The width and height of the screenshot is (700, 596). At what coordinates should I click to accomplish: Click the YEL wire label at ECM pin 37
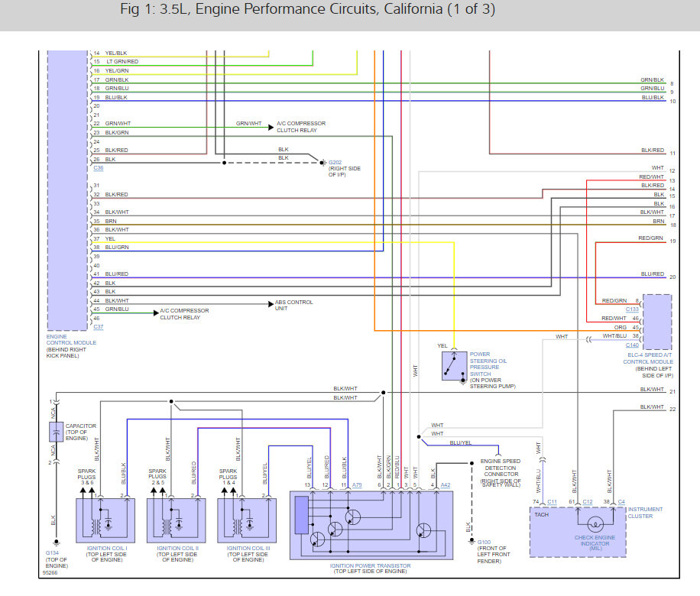(110, 239)
